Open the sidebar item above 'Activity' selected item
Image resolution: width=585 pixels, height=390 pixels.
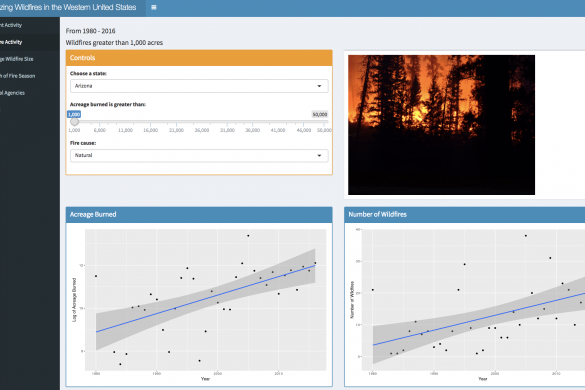point(30,25)
